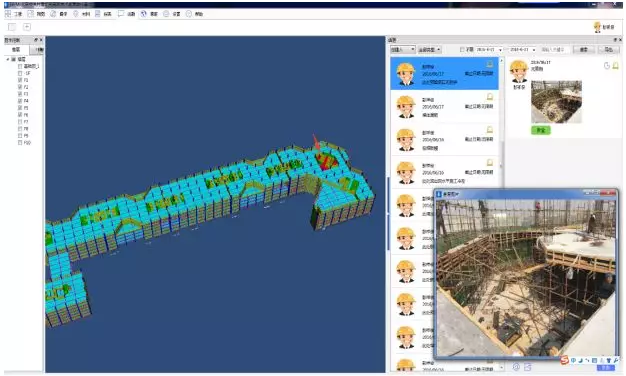Close the left floor-control panel

pyautogui.click(x=41, y=40)
